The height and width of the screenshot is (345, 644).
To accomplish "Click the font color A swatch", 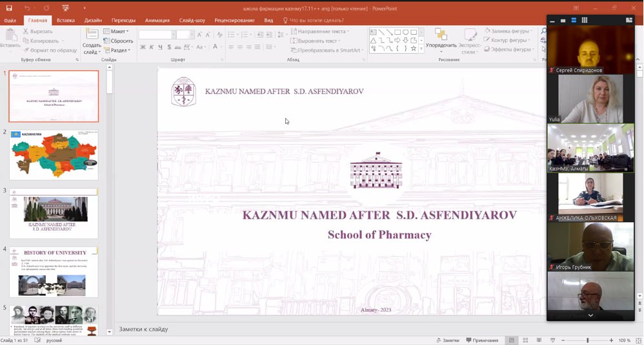I will (x=215, y=47).
